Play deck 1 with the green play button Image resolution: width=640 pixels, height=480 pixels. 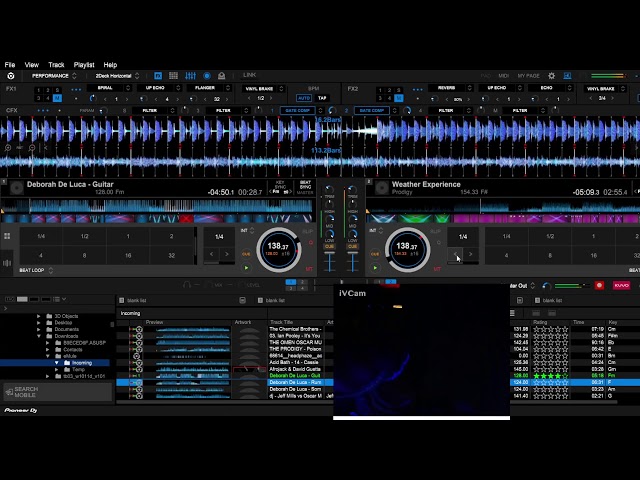[246, 268]
